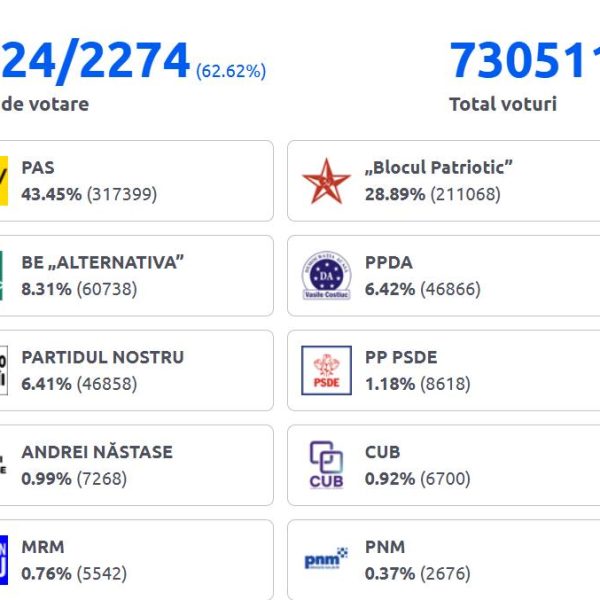Screen dimensions: 600x600
Task: Click the BE ALTERNATIVA green logo
Action: (x=4, y=276)
